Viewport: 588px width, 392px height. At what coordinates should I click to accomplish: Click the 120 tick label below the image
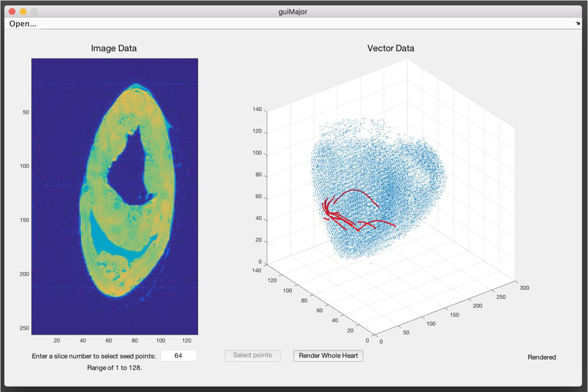[187, 340]
